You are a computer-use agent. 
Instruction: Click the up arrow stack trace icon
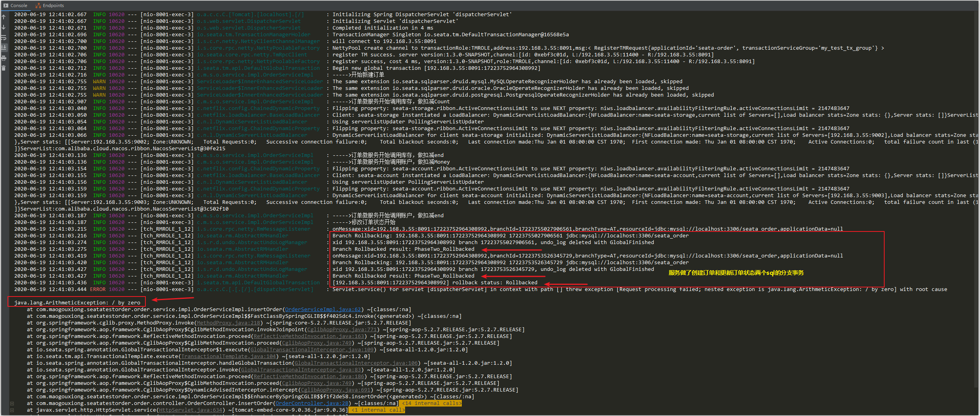[x=4, y=17]
